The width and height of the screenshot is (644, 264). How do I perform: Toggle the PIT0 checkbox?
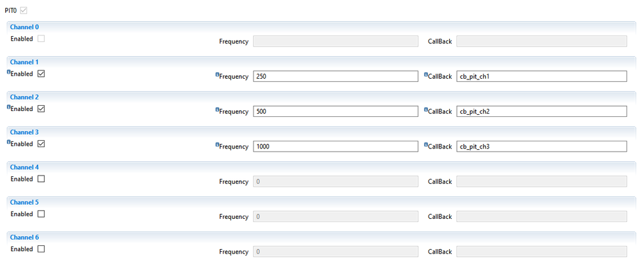(x=23, y=10)
